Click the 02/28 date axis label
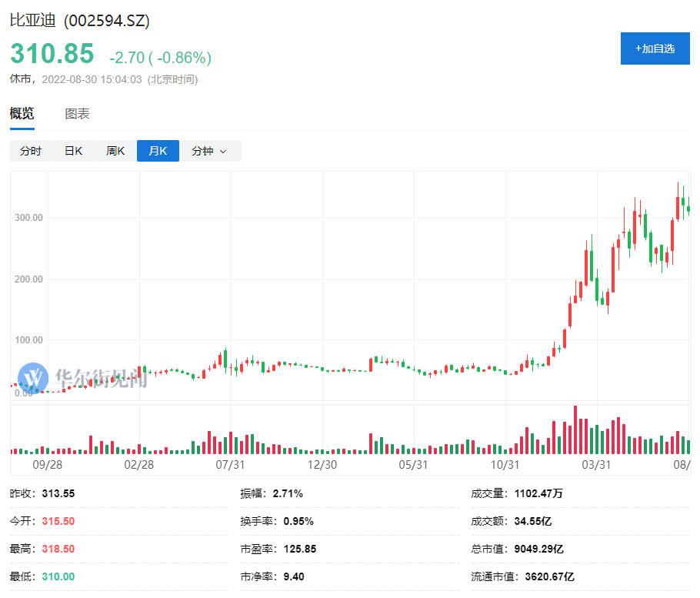Image resolution: width=700 pixels, height=598 pixels. coord(138,465)
